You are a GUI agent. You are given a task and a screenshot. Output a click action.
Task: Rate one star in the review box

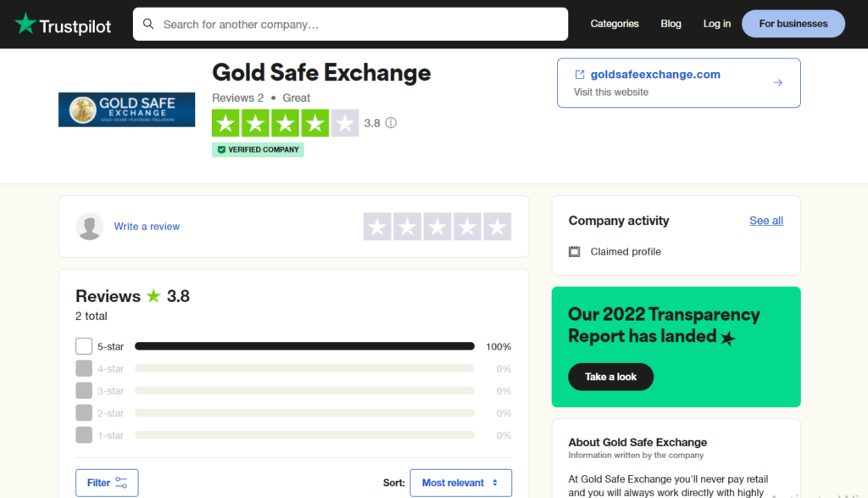(x=377, y=227)
